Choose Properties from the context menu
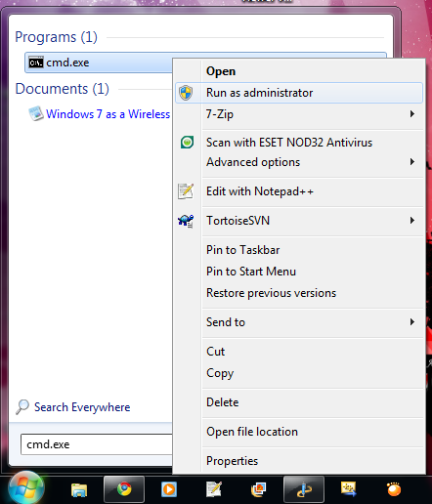432x504 pixels. [x=232, y=461]
